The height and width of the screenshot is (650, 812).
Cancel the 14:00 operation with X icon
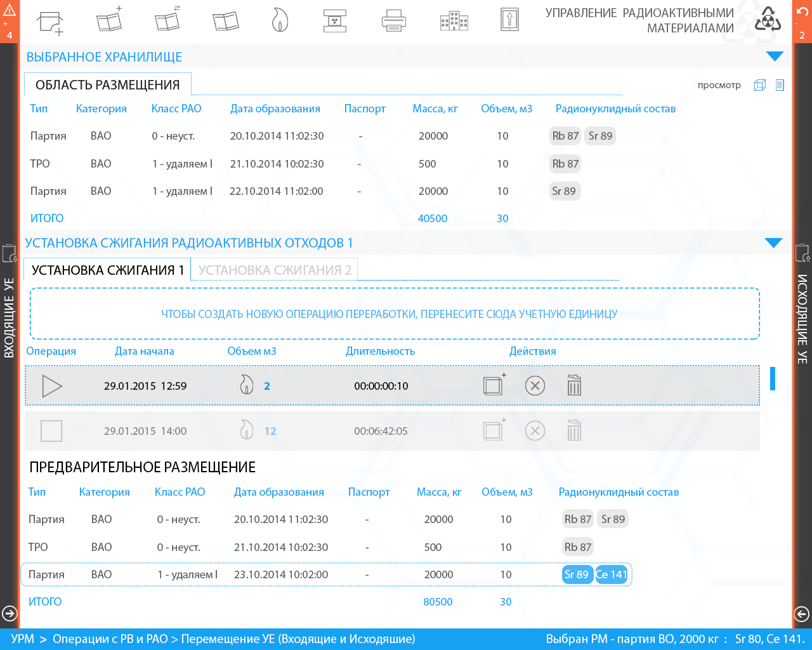pyautogui.click(x=535, y=431)
